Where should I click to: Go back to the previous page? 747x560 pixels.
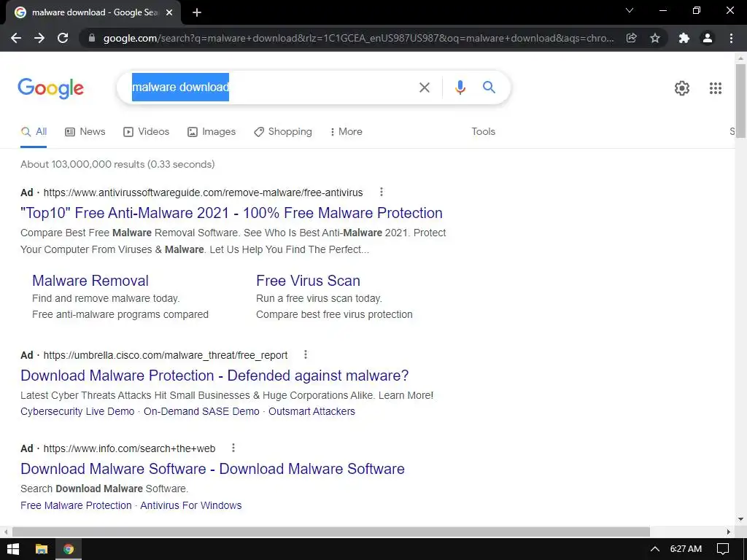16,38
